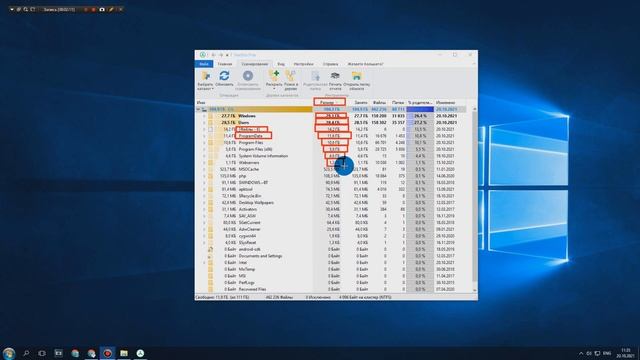Expand the php folder row
This screenshot has height=360, width=640.
(x=204, y=176)
